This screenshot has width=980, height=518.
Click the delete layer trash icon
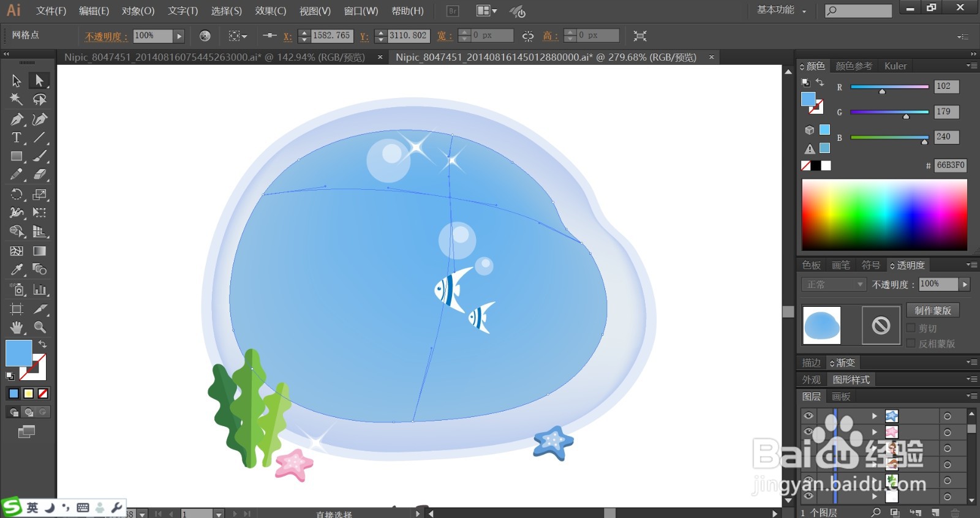click(x=955, y=512)
